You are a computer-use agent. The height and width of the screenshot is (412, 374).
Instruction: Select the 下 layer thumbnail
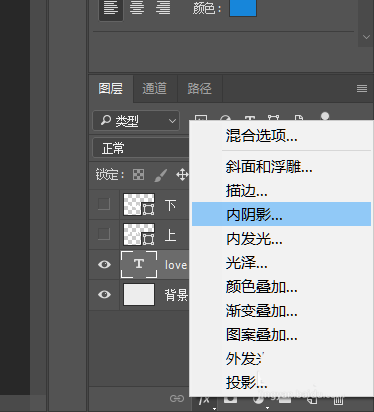(x=139, y=204)
